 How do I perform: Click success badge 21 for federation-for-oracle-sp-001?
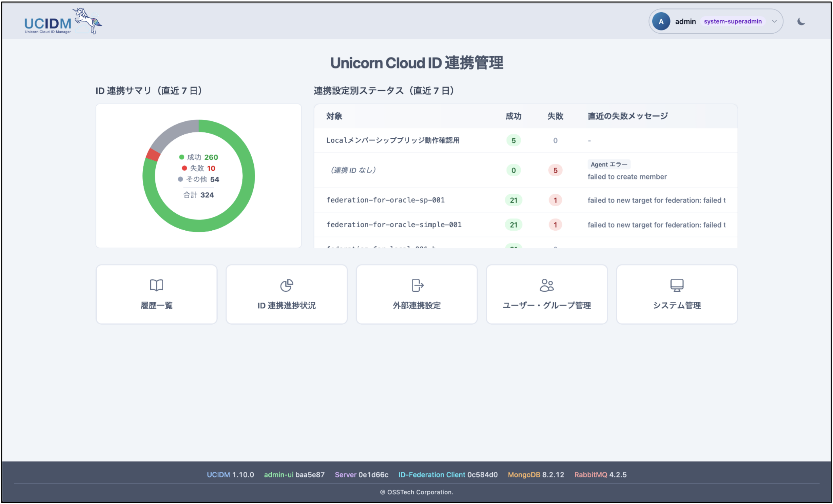point(513,200)
